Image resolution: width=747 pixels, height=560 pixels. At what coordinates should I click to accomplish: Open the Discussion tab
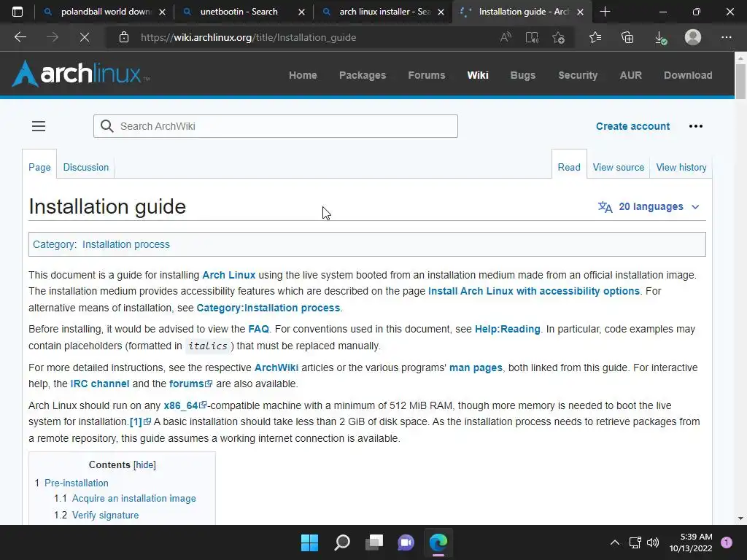click(x=86, y=167)
